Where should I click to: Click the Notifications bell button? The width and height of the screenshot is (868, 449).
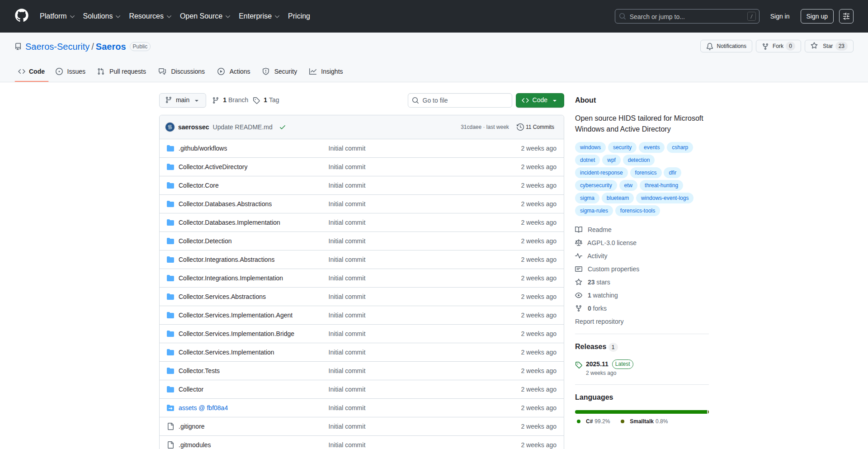click(726, 46)
